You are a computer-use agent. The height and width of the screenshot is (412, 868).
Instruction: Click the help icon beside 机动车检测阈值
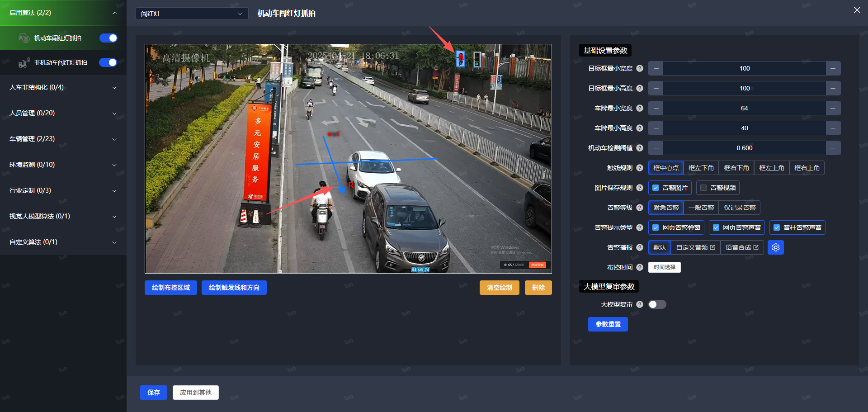640,148
